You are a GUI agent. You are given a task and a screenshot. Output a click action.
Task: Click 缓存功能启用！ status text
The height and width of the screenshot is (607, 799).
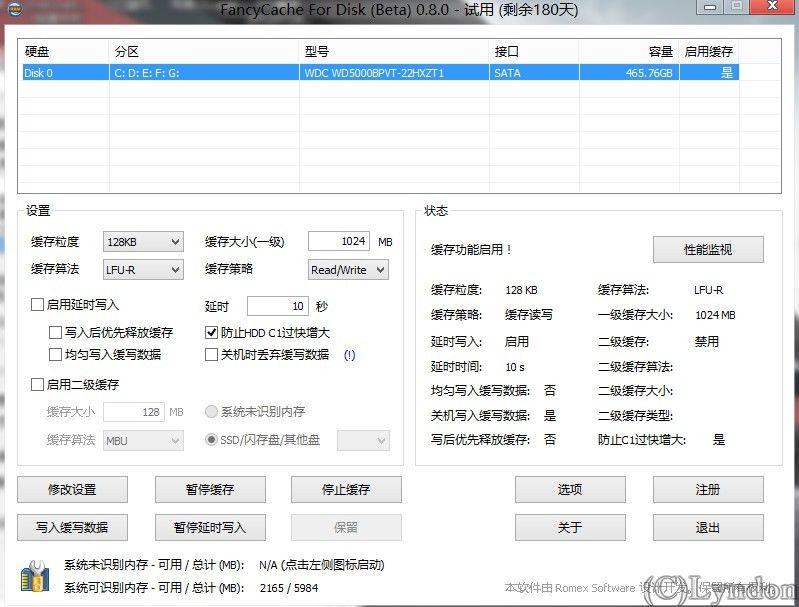coord(471,249)
